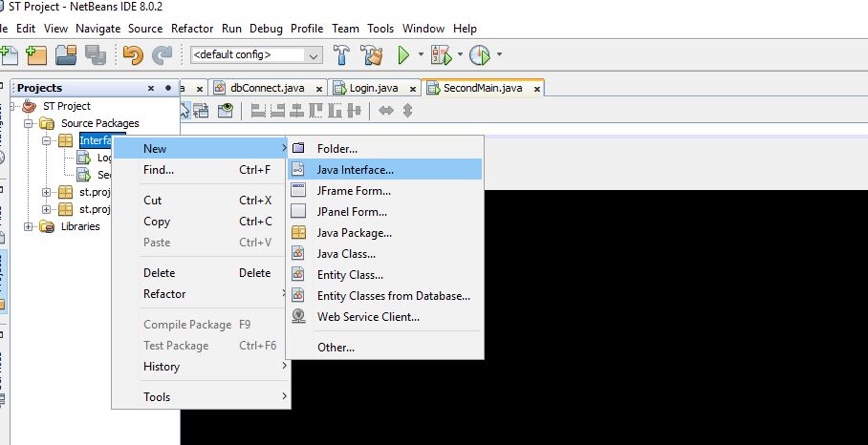
Task: Open the default config combo box
Action: [x=257, y=54]
